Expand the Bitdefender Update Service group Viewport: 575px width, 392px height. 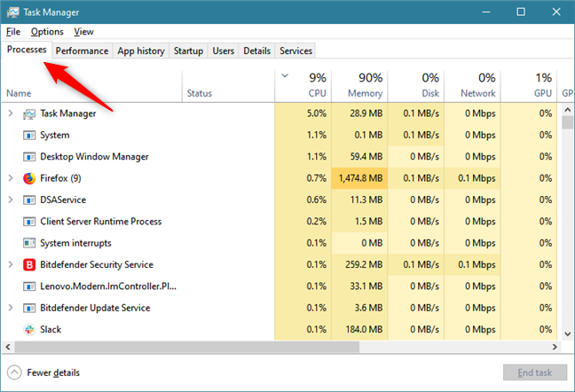(11, 308)
